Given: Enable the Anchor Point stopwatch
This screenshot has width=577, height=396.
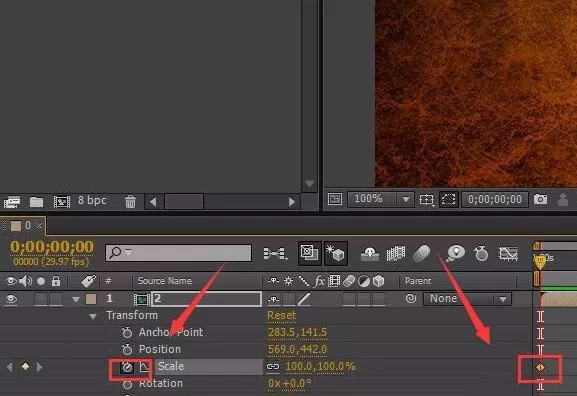Looking at the screenshot, I should tap(127, 332).
